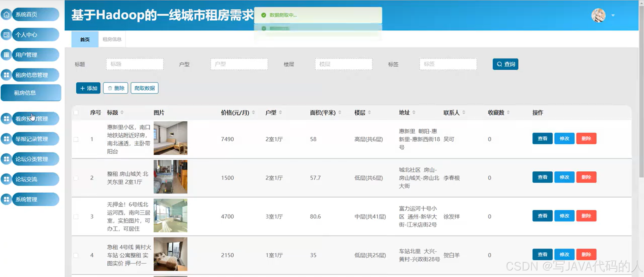Viewport: 644px width, 277px height.
Task: Click 查看 for row 4 贺白羊
Action: (x=543, y=255)
